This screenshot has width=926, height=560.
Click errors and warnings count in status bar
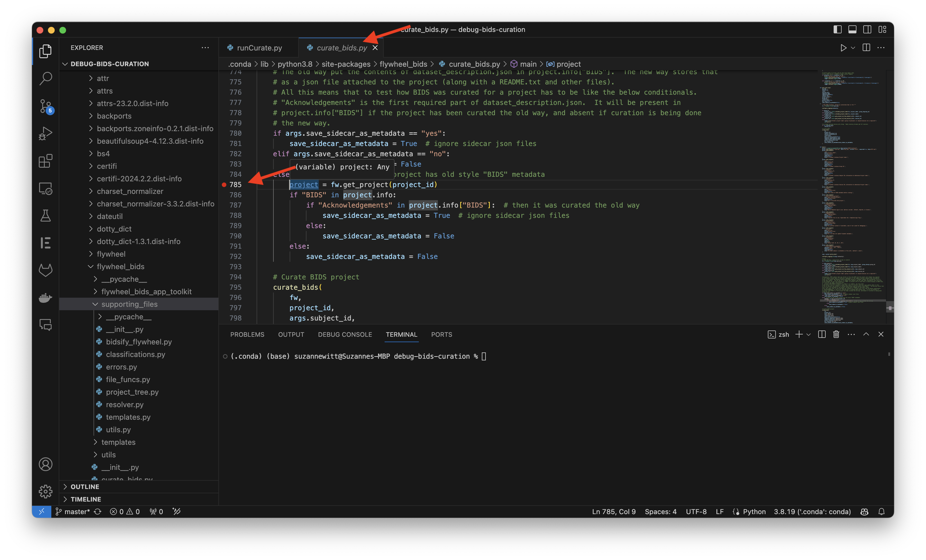[125, 512]
